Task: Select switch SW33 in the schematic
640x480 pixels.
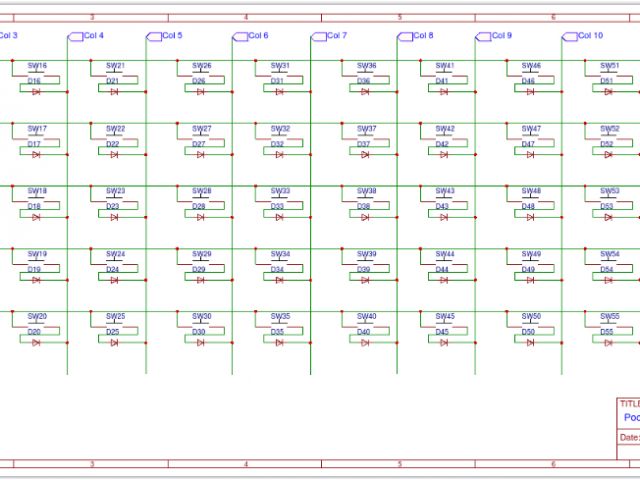Action: point(281,198)
